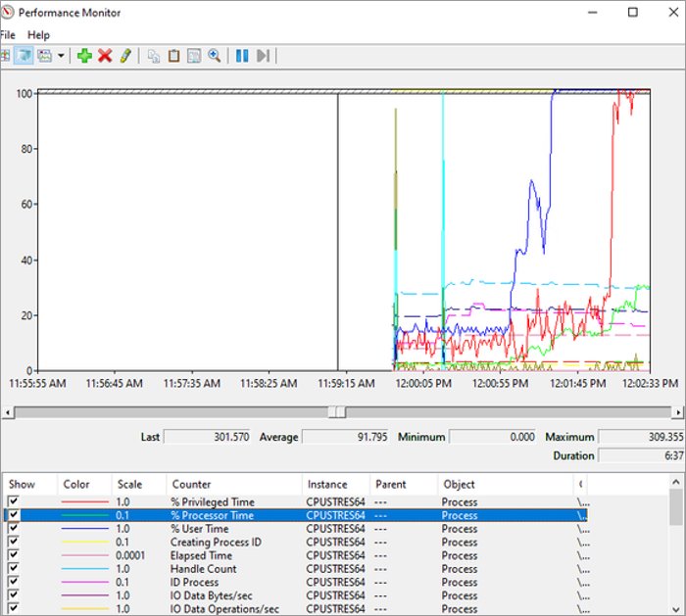Select the Creating Process ID counter
The height and width of the screenshot is (616, 686).
(x=296, y=543)
